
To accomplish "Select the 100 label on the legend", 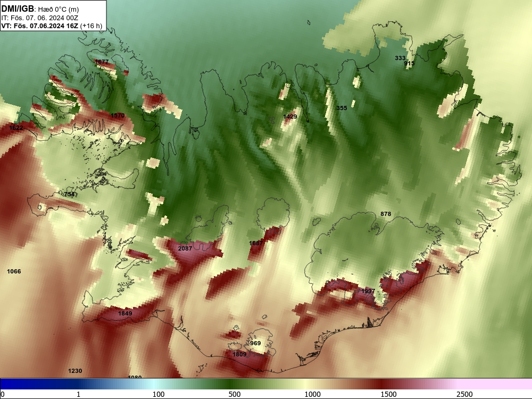I will coord(159,394).
